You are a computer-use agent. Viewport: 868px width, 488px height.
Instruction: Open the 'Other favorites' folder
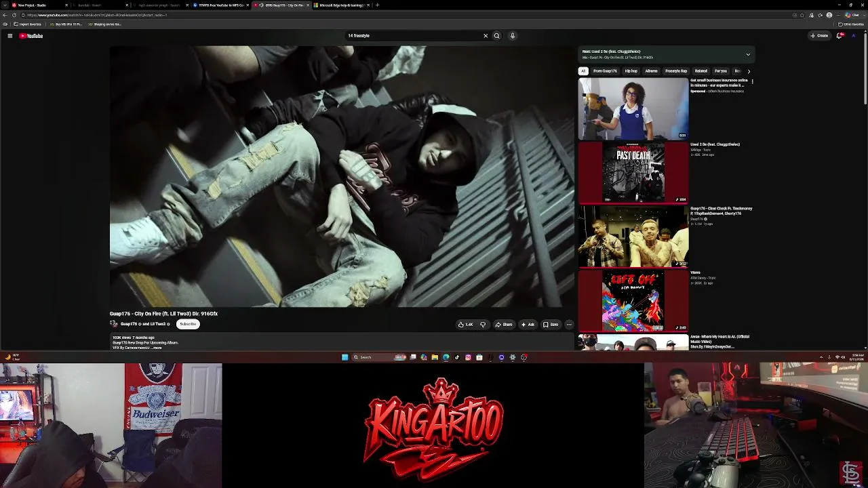(851, 24)
